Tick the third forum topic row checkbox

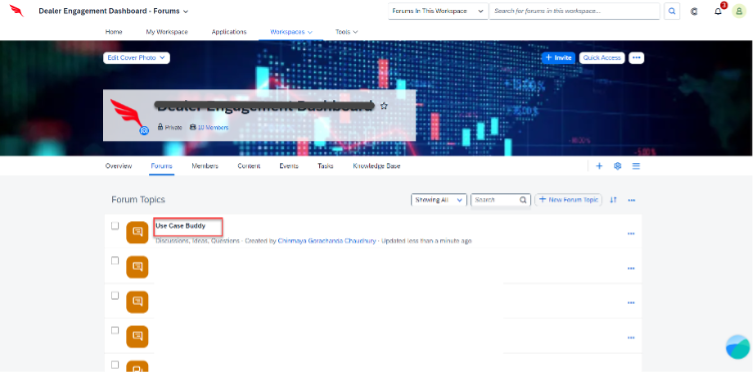[115, 296]
